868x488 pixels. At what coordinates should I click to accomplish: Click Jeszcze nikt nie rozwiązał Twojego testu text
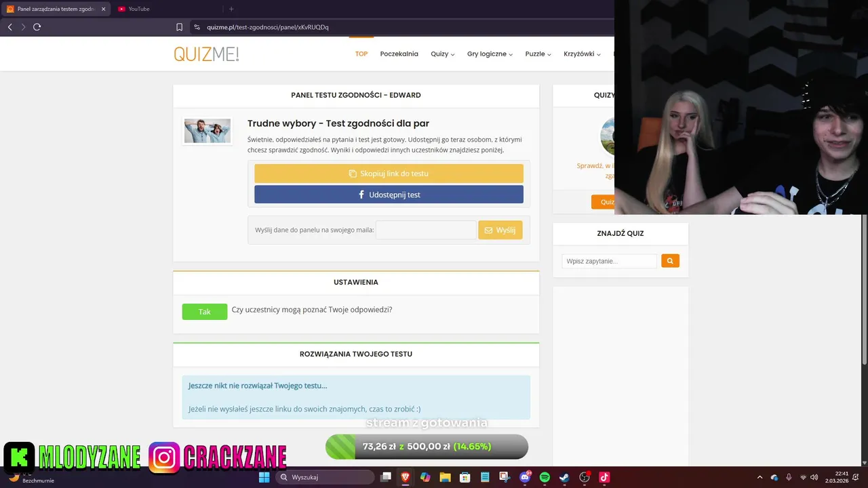[258, 386]
